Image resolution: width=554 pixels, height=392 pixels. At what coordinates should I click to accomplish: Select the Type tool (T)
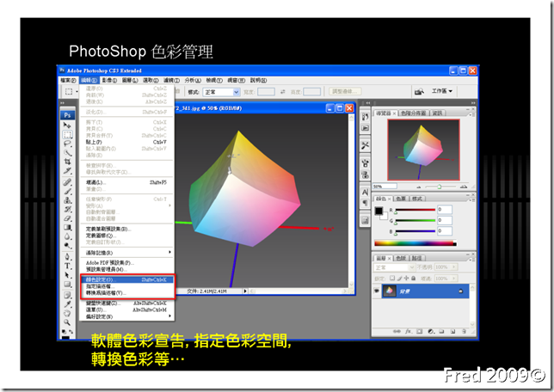pyautogui.click(x=67, y=266)
